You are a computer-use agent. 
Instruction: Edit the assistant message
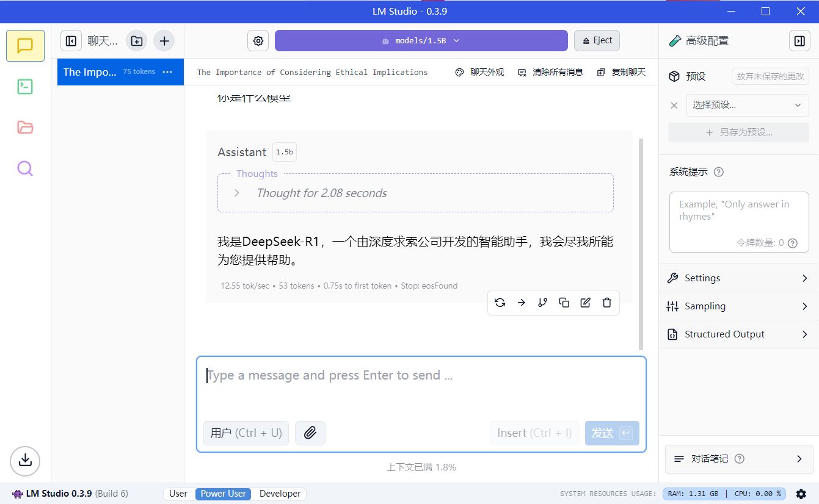tap(585, 303)
